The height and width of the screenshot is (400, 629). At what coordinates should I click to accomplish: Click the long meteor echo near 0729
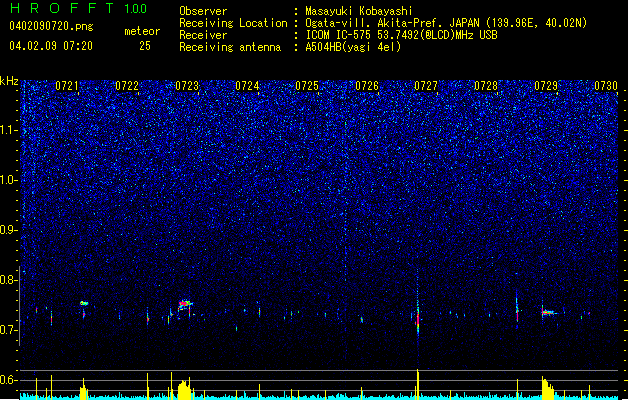tap(549, 312)
